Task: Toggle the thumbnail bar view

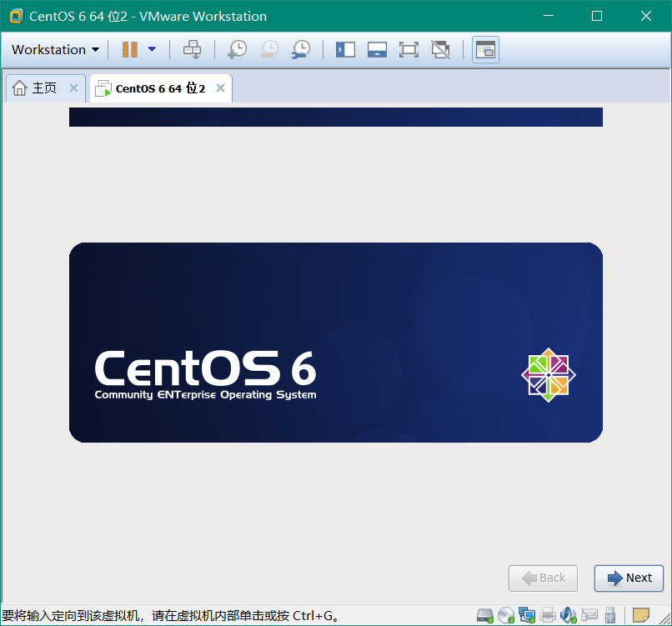Action: (377, 50)
